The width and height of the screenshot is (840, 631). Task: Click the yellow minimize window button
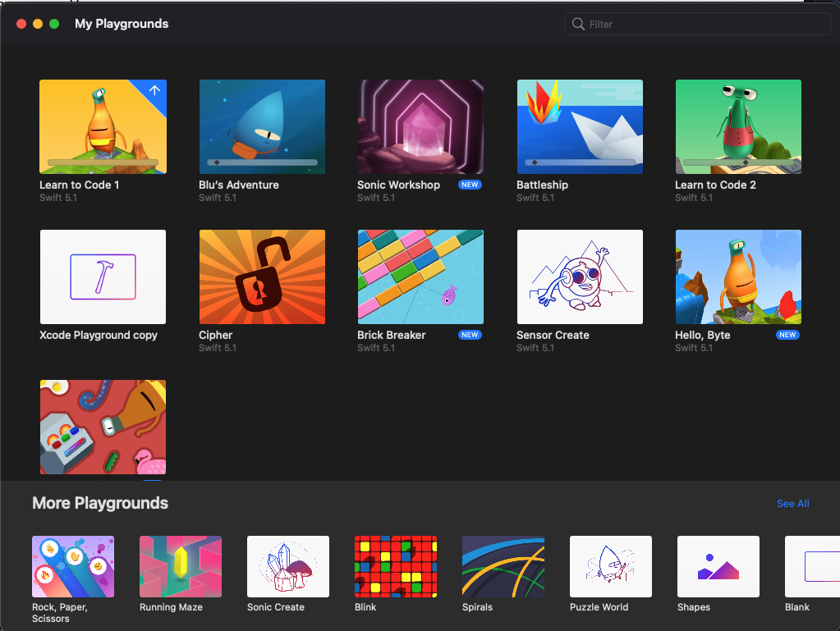pos(38,24)
